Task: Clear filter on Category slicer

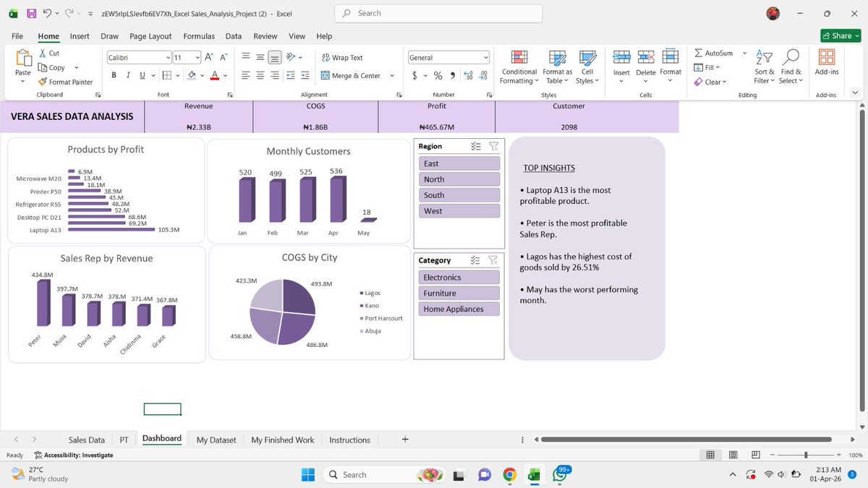Action: 493,260
